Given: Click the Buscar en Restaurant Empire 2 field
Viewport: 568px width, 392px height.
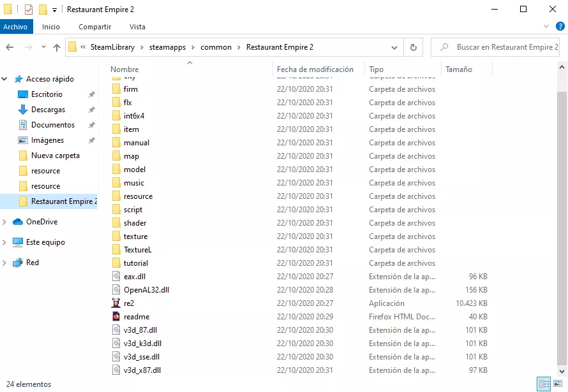Looking at the screenshot, I should 495,47.
